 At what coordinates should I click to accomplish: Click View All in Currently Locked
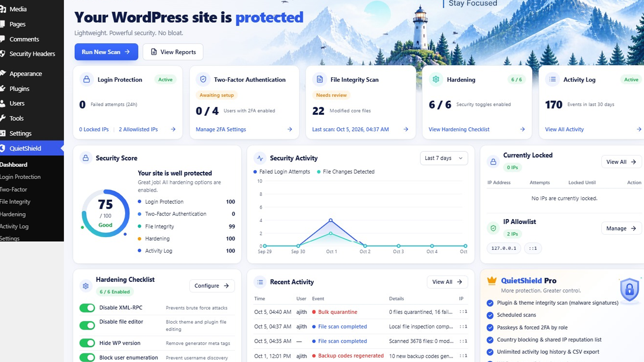pyautogui.click(x=621, y=162)
